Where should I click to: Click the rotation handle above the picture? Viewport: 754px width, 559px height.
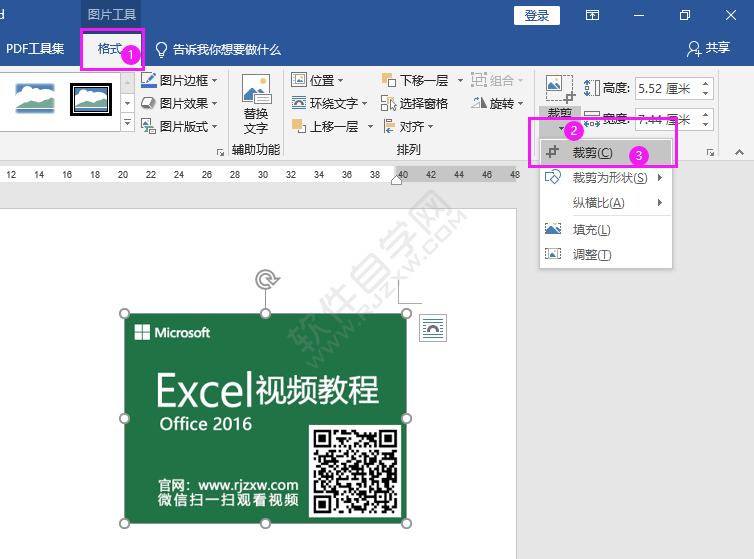265,279
